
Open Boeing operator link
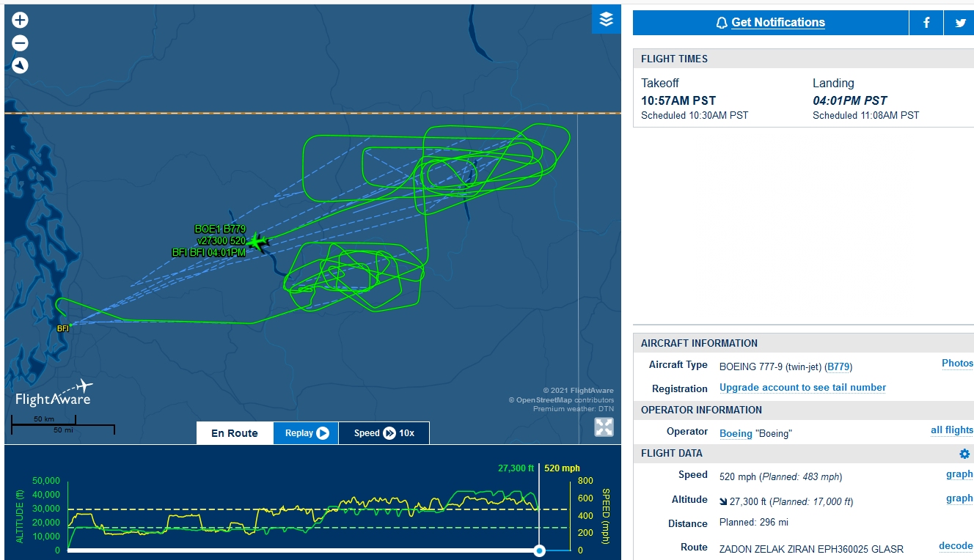tap(736, 433)
